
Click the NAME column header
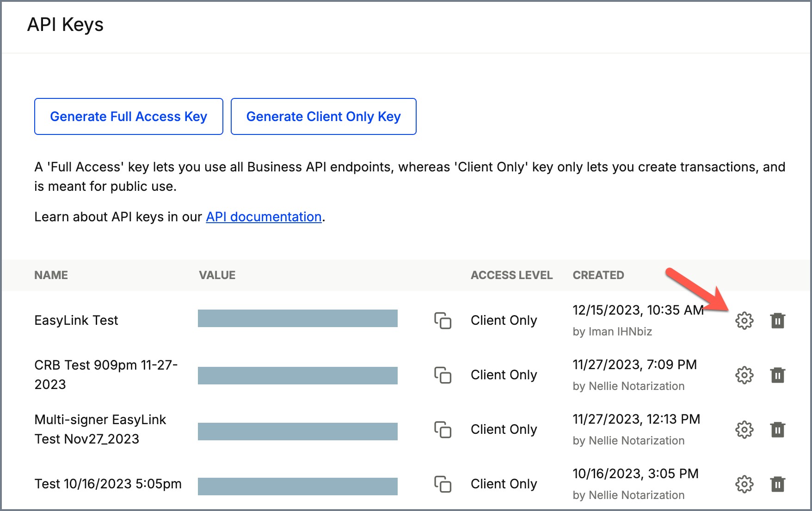tap(51, 275)
